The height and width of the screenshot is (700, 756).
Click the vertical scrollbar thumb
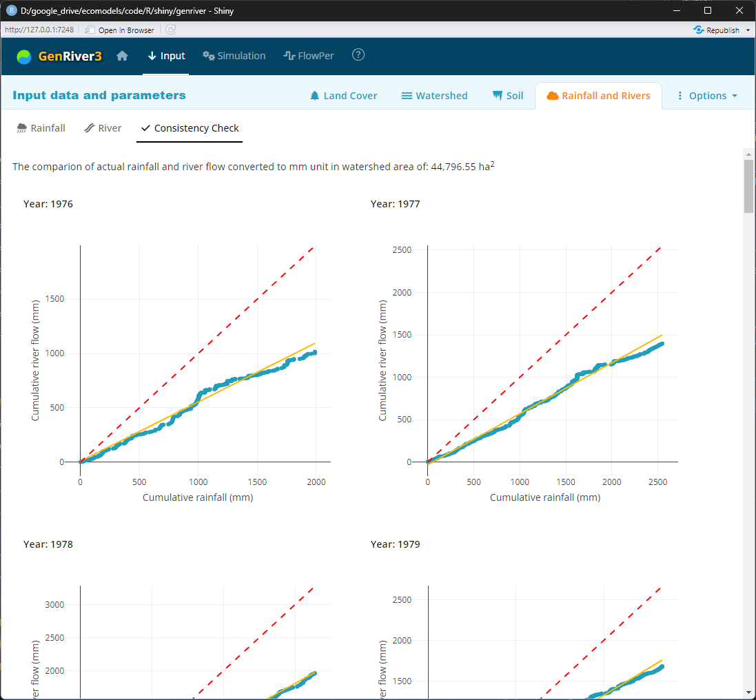pos(748,186)
